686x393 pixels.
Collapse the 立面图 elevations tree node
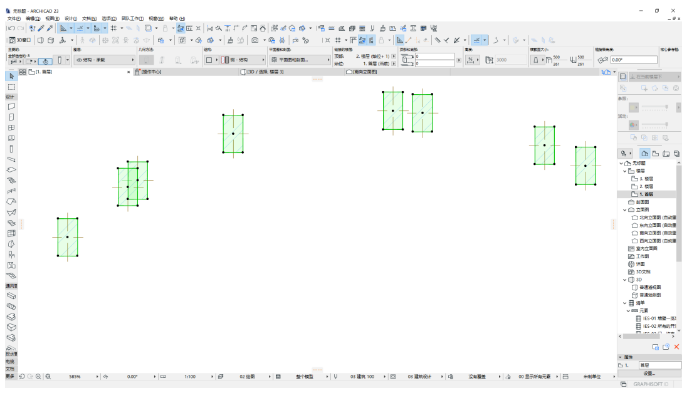point(625,210)
